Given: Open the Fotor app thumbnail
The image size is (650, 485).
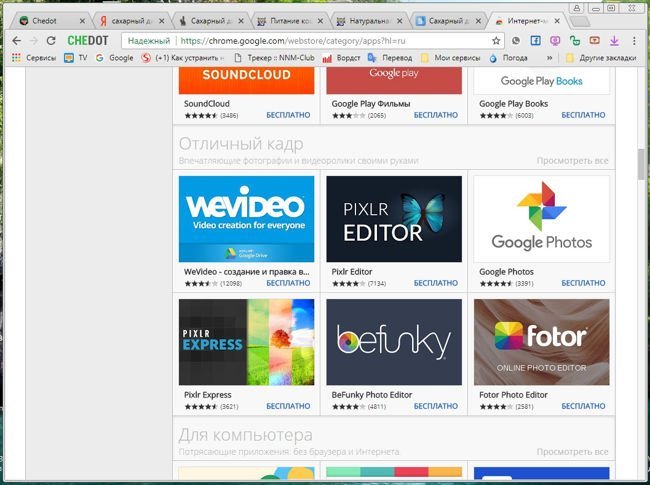Looking at the screenshot, I should point(541,342).
